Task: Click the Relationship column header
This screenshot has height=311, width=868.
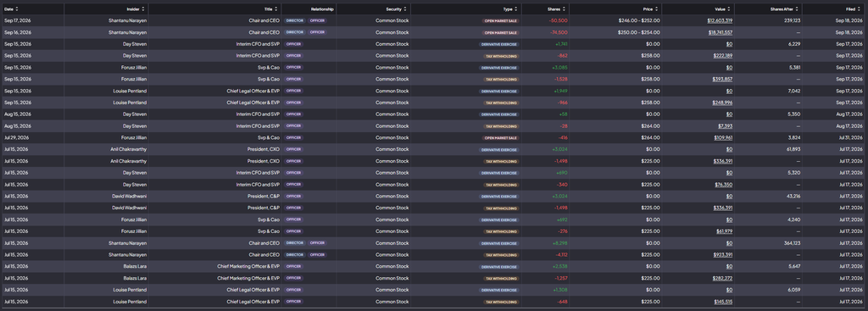Action: tap(322, 8)
